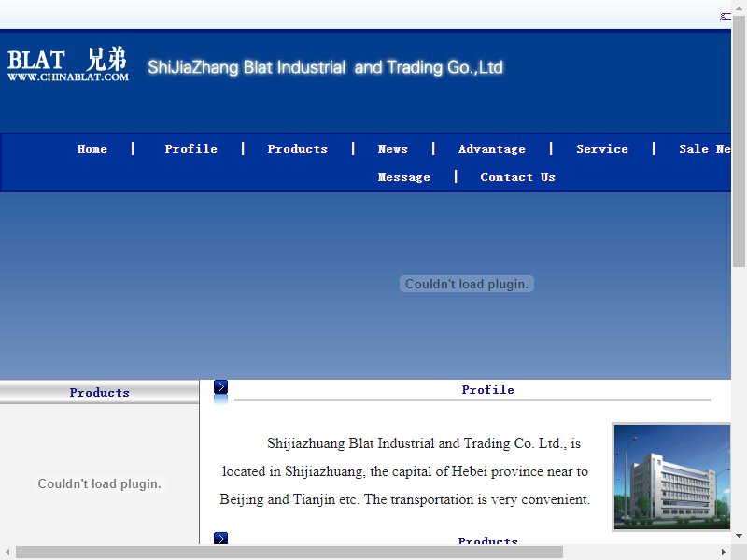Open the Sale Network navigation link
Screen dimensions: 747x560
pyautogui.click(x=705, y=149)
